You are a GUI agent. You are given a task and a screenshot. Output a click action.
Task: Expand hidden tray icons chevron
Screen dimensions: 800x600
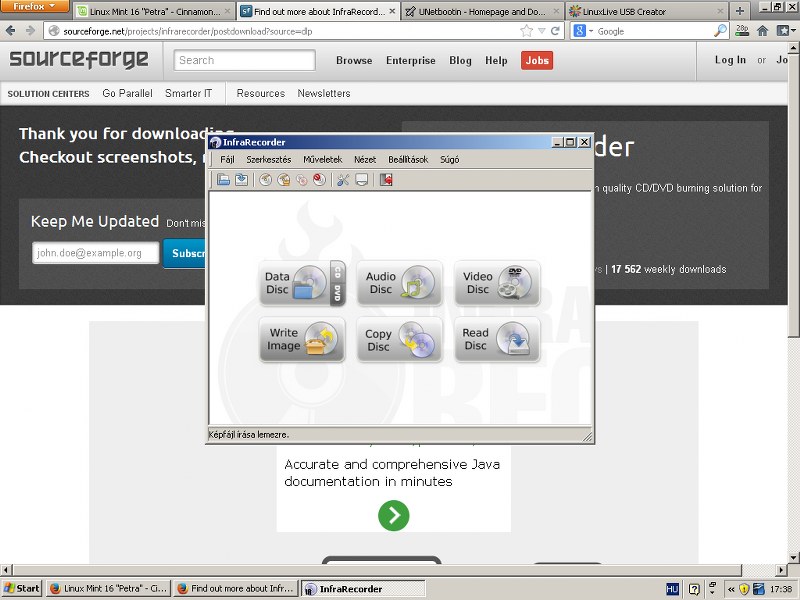point(731,589)
